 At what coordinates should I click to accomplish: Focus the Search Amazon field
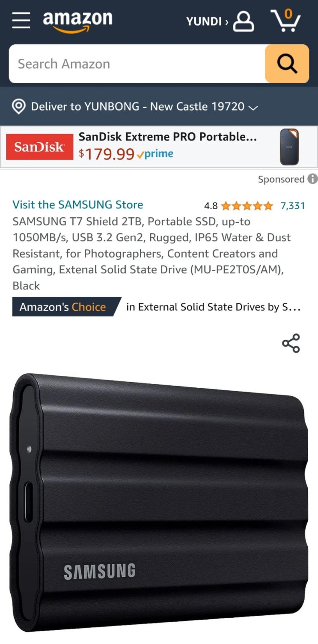137,64
